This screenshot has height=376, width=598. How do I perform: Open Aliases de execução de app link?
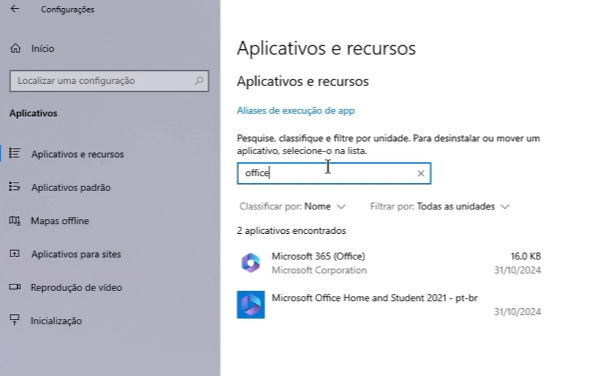(x=296, y=111)
